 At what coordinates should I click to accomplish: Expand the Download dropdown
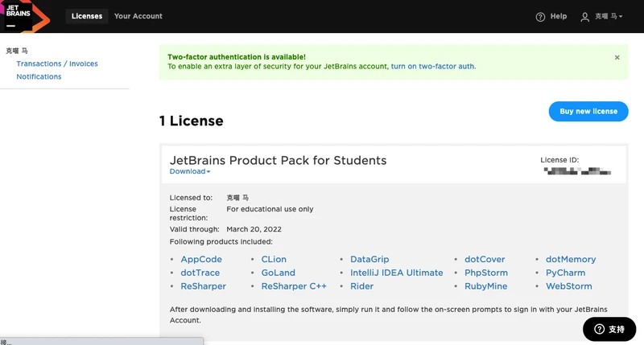tap(190, 171)
